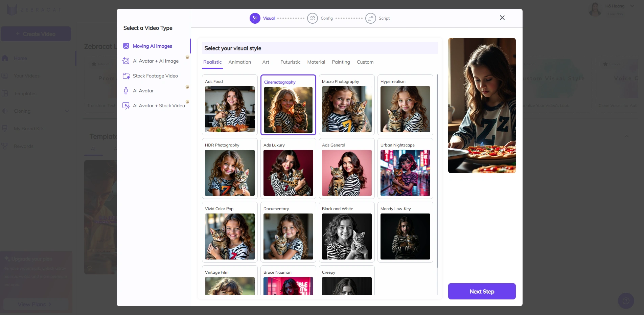Image resolution: width=644 pixels, height=315 pixels.
Task: Click the user profile avatar
Action: [595, 9]
